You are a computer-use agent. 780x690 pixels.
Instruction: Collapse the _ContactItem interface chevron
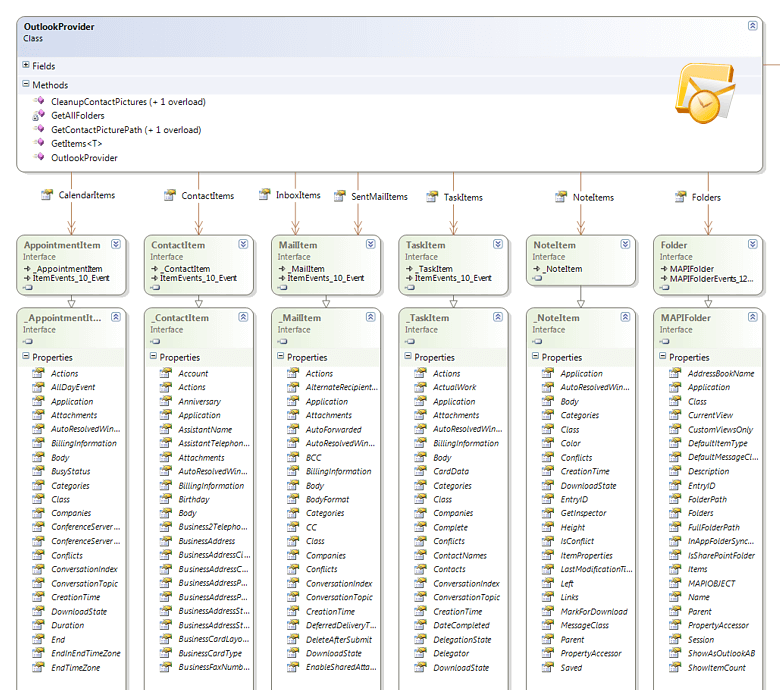243,316
